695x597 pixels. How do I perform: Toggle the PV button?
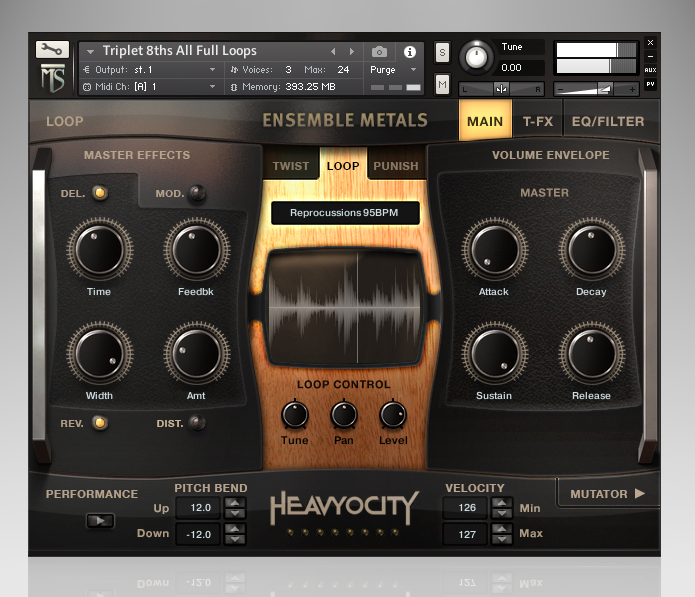coord(650,84)
